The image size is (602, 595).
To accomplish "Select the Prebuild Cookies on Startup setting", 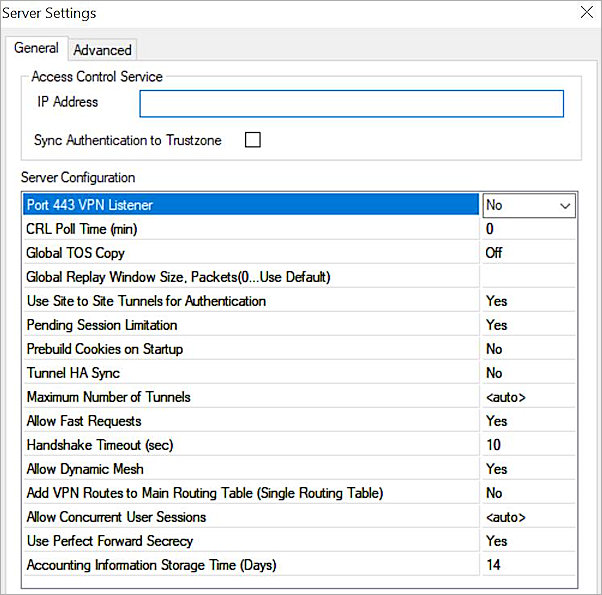I will pos(250,349).
